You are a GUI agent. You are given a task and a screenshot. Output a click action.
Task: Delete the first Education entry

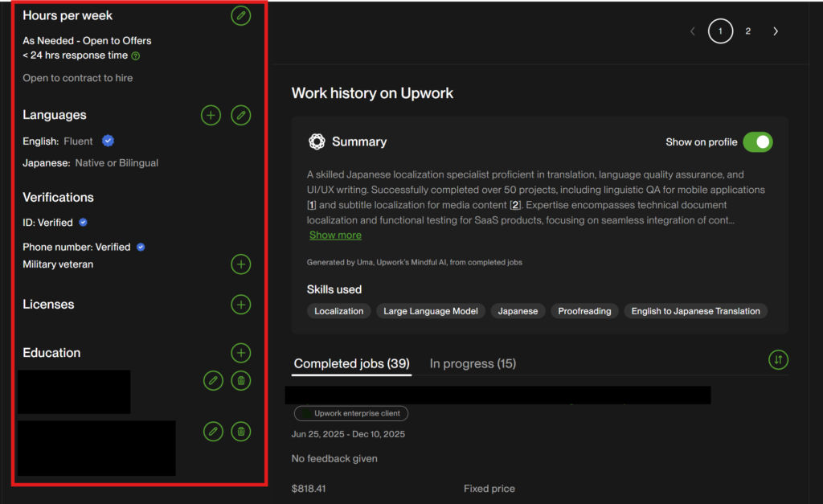coord(240,380)
